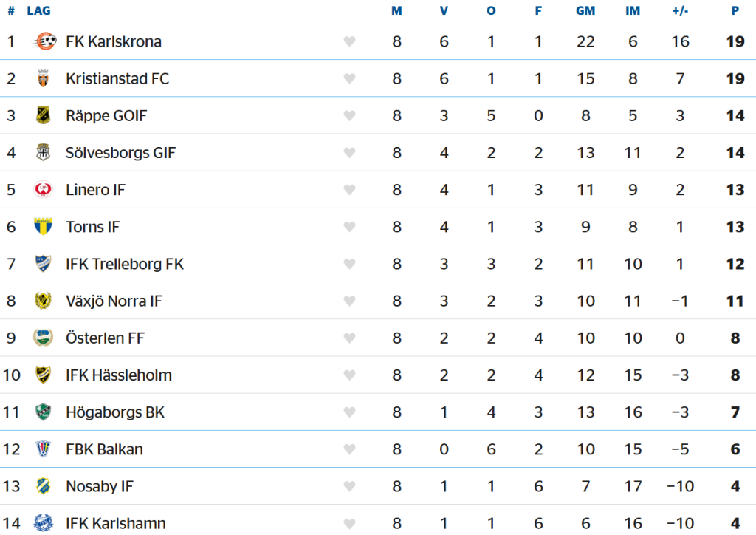Open the IFK Hässleholm team link
This screenshot has width=756, height=535.
click(118, 375)
